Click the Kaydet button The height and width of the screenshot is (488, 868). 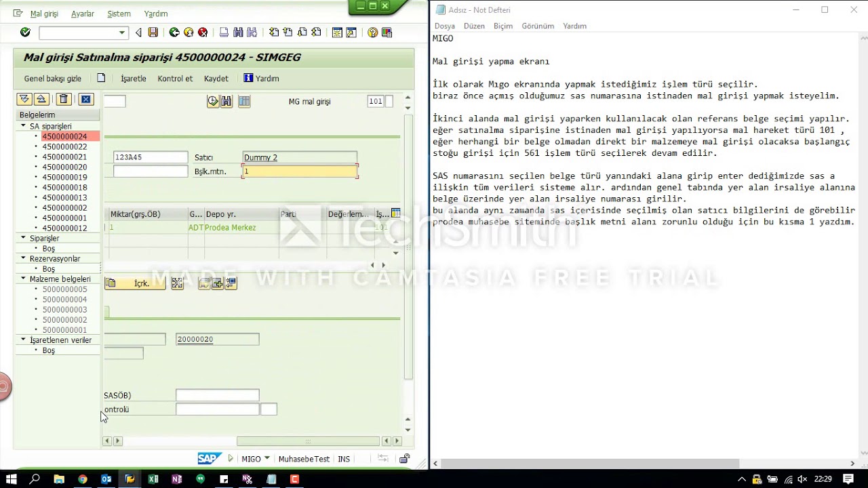[216, 79]
